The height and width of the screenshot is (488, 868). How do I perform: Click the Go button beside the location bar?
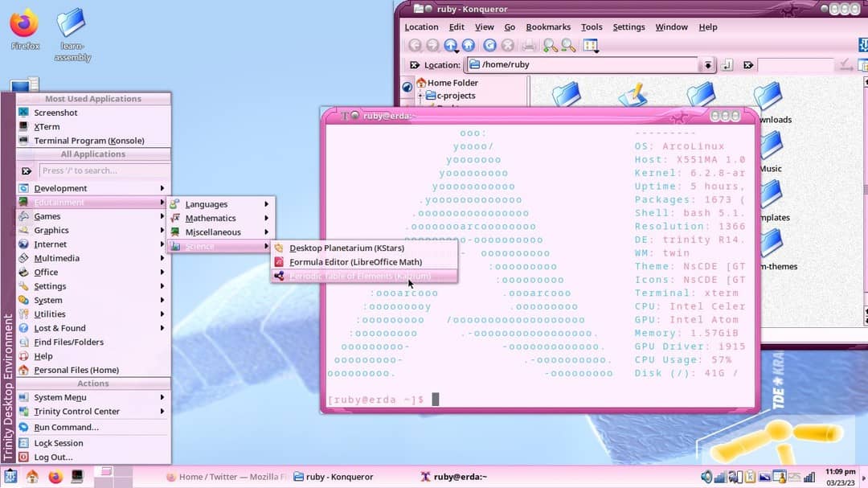(727, 65)
